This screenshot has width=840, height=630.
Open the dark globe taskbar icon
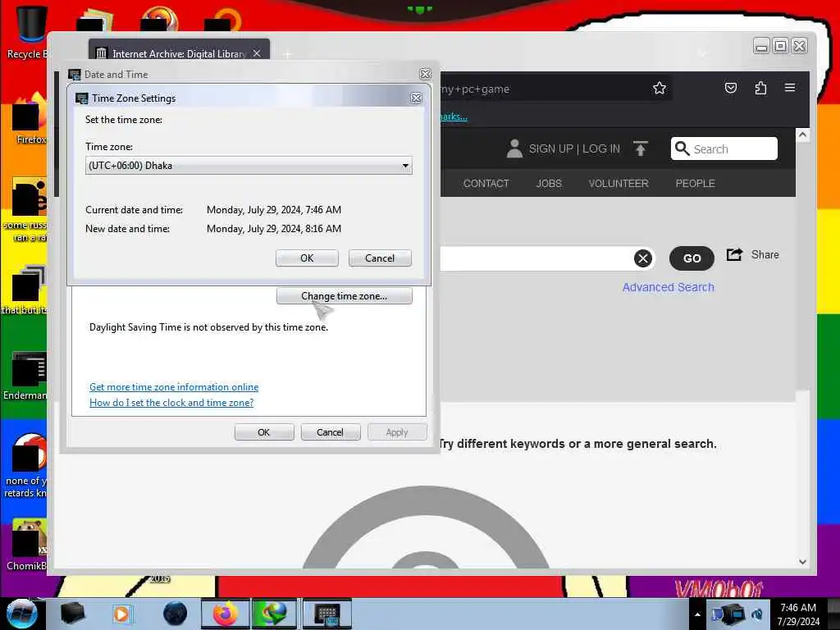pyautogui.click(x=176, y=614)
